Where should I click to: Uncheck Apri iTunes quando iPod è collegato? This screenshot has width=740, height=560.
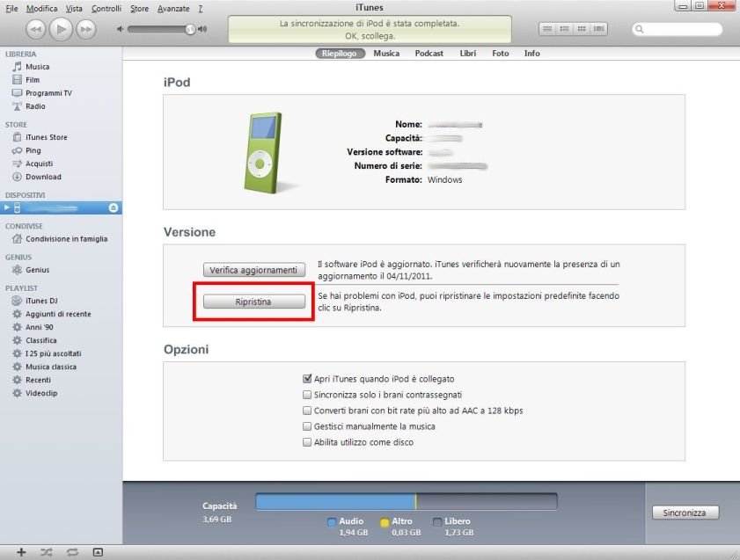307,379
